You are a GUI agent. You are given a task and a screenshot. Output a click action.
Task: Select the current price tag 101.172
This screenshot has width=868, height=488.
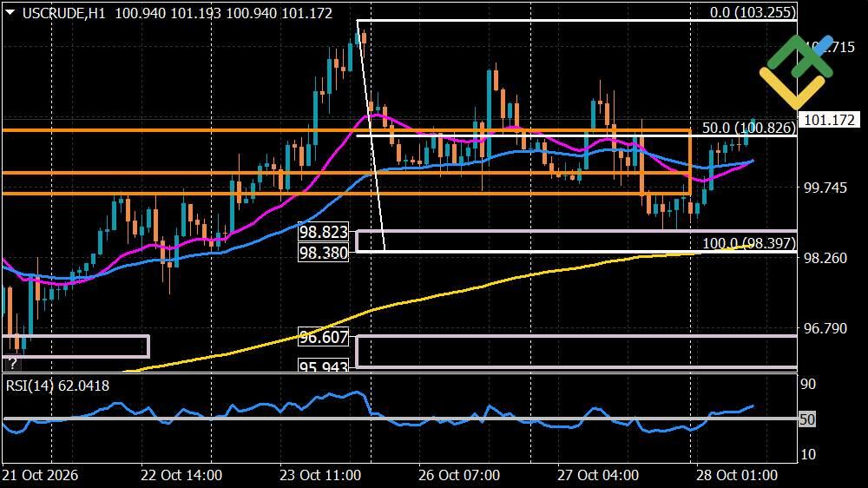tap(829, 120)
